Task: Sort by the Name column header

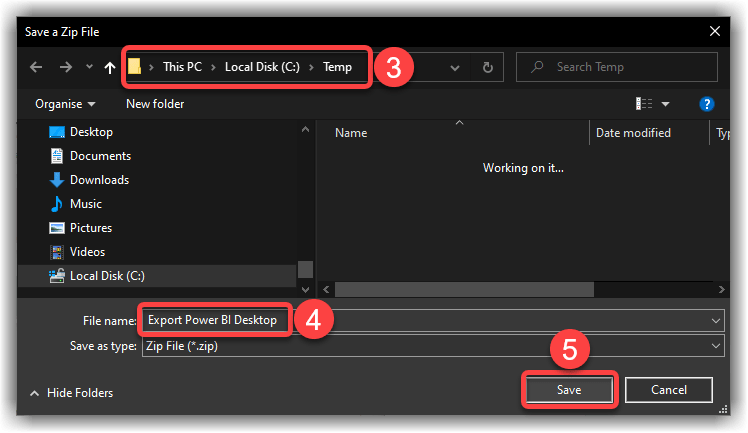Action: [x=351, y=133]
